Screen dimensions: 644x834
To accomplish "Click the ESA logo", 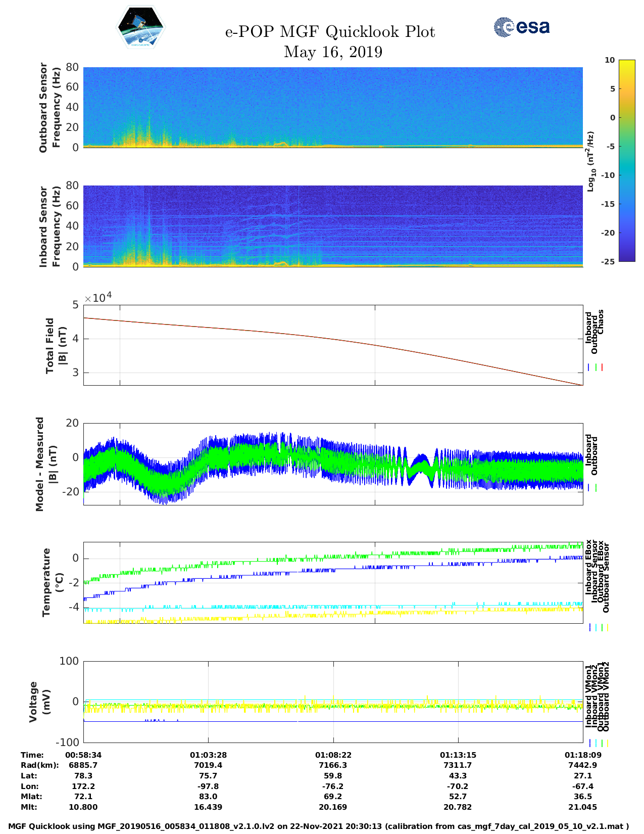I will point(521,27).
